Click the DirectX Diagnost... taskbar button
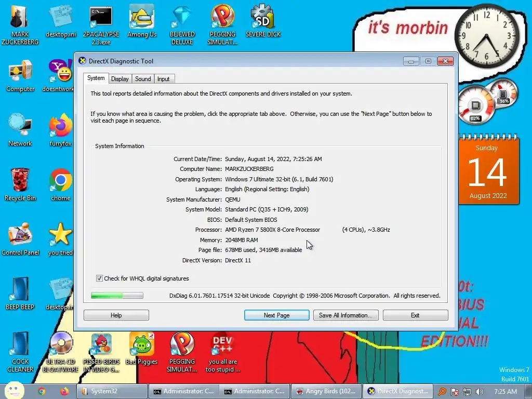This screenshot has height=399, width=532. click(x=398, y=391)
